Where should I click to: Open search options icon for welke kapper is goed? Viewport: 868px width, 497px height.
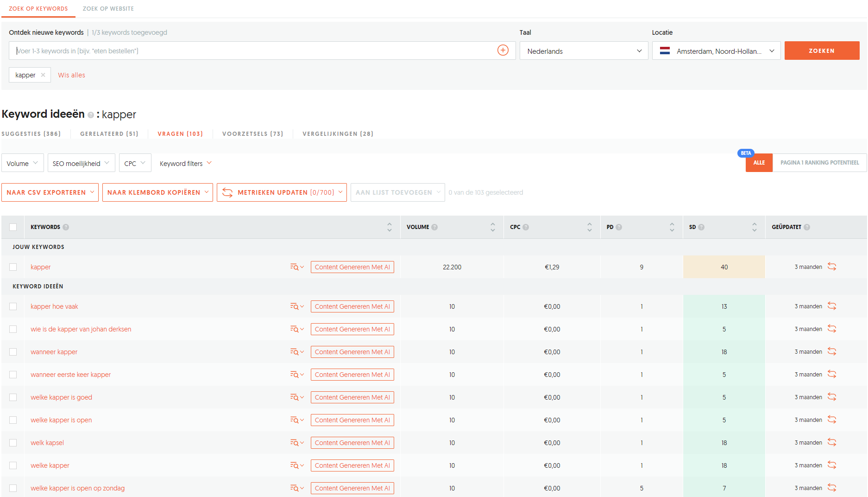[x=297, y=397]
